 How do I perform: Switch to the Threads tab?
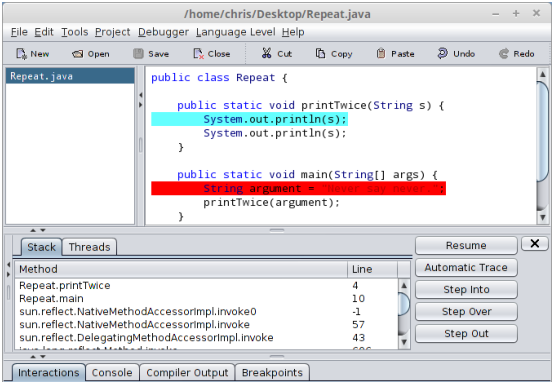click(x=89, y=247)
